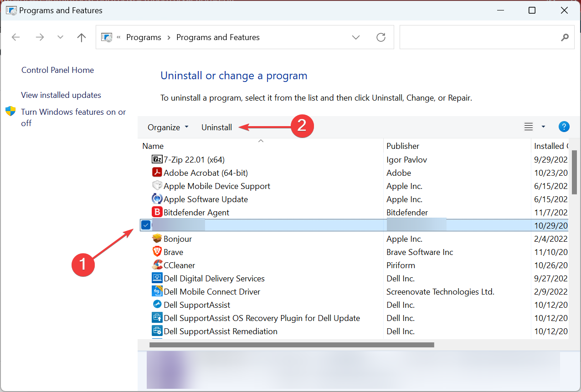The height and width of the screenshot is (392, 581).
Task: Go back using the left arrow
Action: (x=16, y=37)
